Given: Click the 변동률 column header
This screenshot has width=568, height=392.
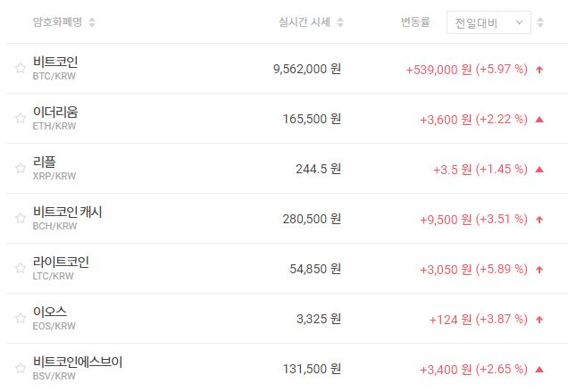Looking at the screenshot, I should pos(416,22).
